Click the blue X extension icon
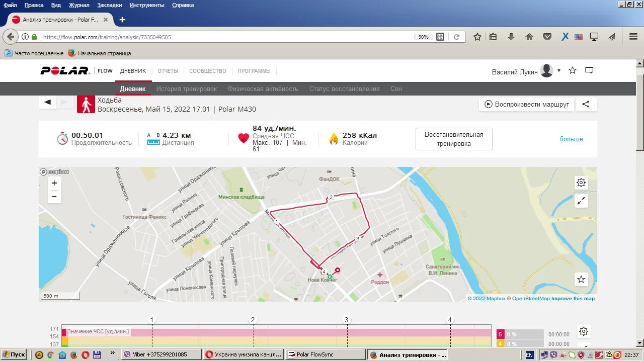 pyautogui.click(x=565, y=37)
